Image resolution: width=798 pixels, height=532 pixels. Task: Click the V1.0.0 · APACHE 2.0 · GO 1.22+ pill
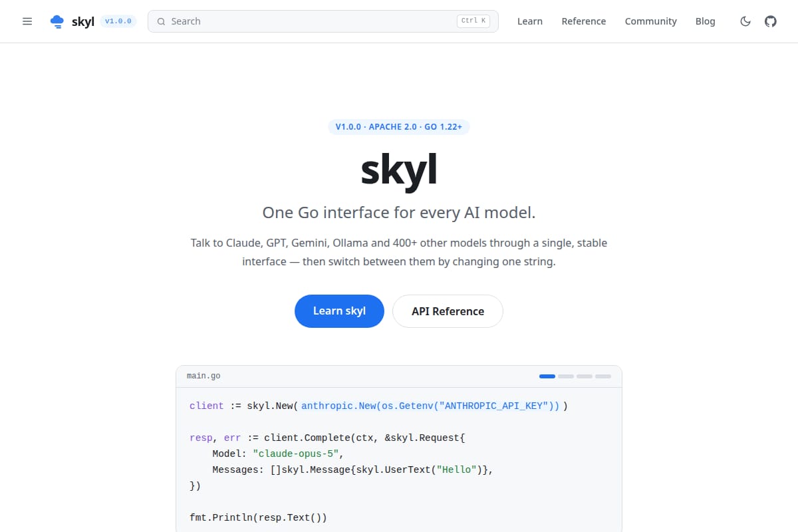[x=399, y=126]
